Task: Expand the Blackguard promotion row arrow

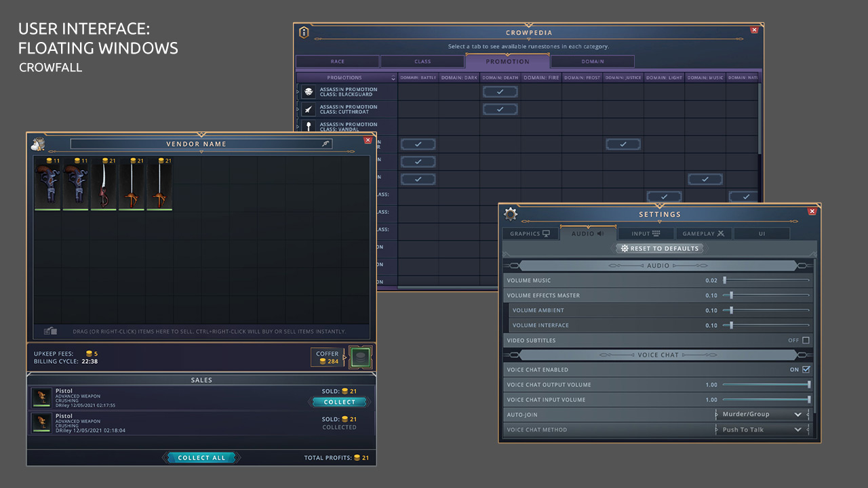Action: click(298, 91)
